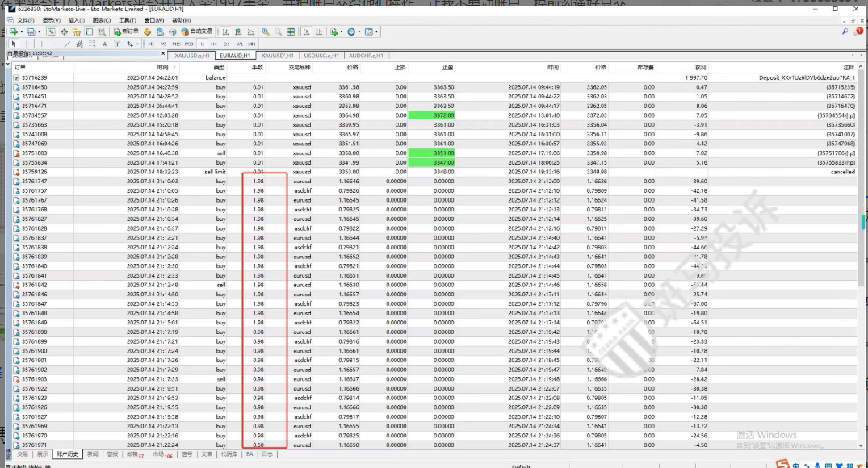Image resolution: width=868 pixels, height=468 pixels.
Task: Toggle the H4 timeframe button
Action: [x=213, y=44]
